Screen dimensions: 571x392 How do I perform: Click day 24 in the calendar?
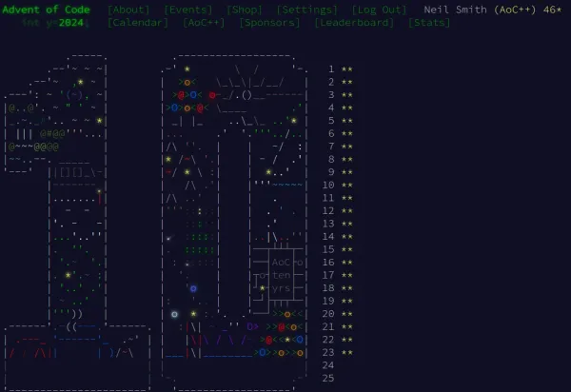[x=328, y=365]
